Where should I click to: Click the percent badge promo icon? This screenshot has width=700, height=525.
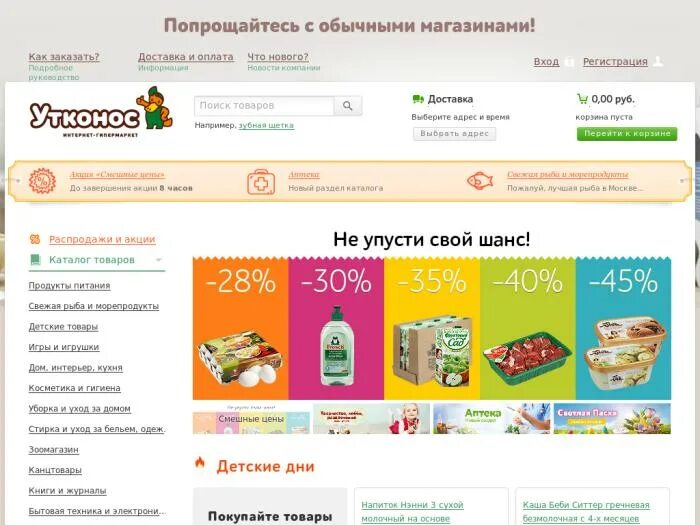[x=42, y=181]
